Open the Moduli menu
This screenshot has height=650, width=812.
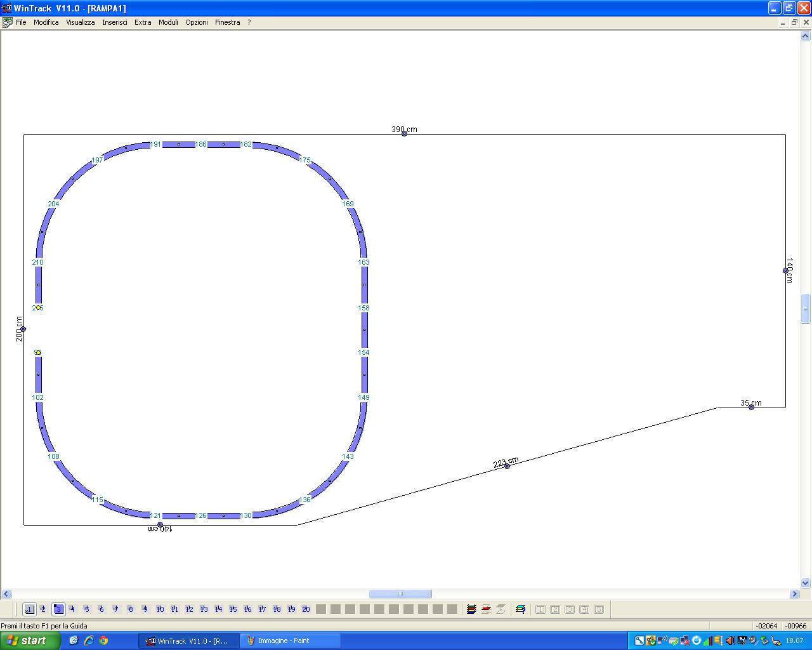tap(168, 22)
